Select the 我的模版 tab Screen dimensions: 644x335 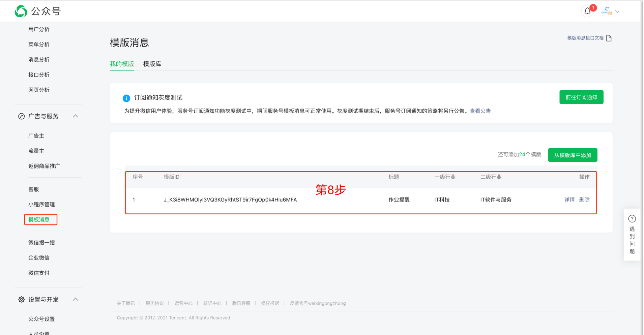[x=122, y=64]
